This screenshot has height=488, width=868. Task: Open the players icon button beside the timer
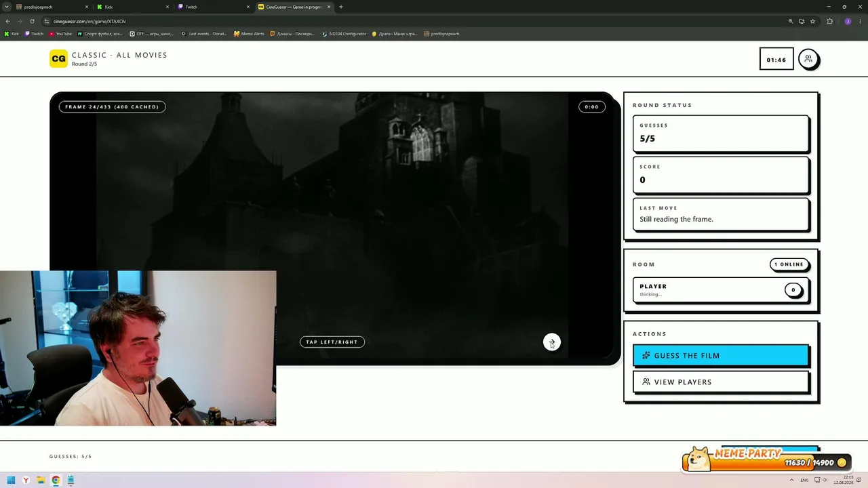808,59
